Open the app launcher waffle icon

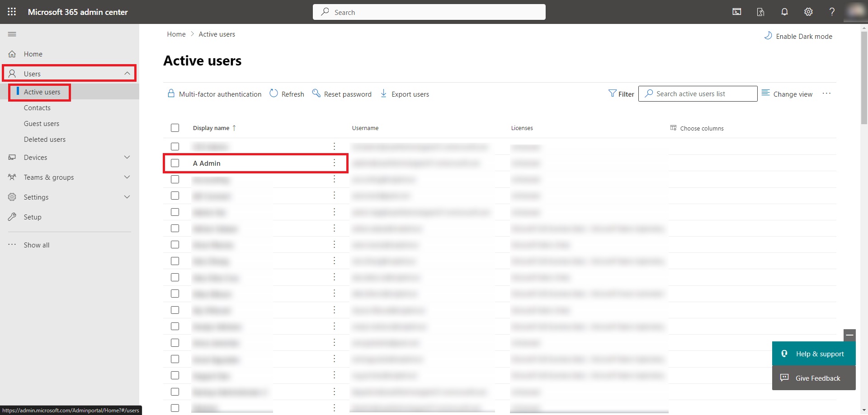coord(12,12)
